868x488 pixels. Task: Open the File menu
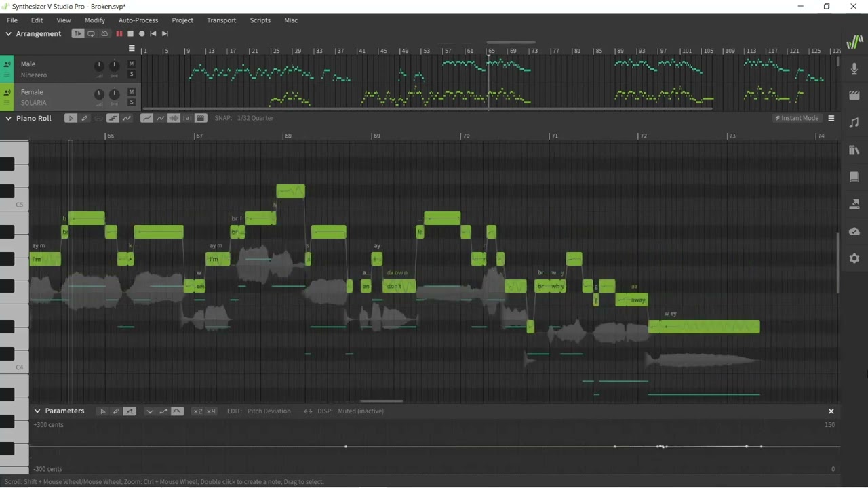pyautogui.click(x=12, y=20)
